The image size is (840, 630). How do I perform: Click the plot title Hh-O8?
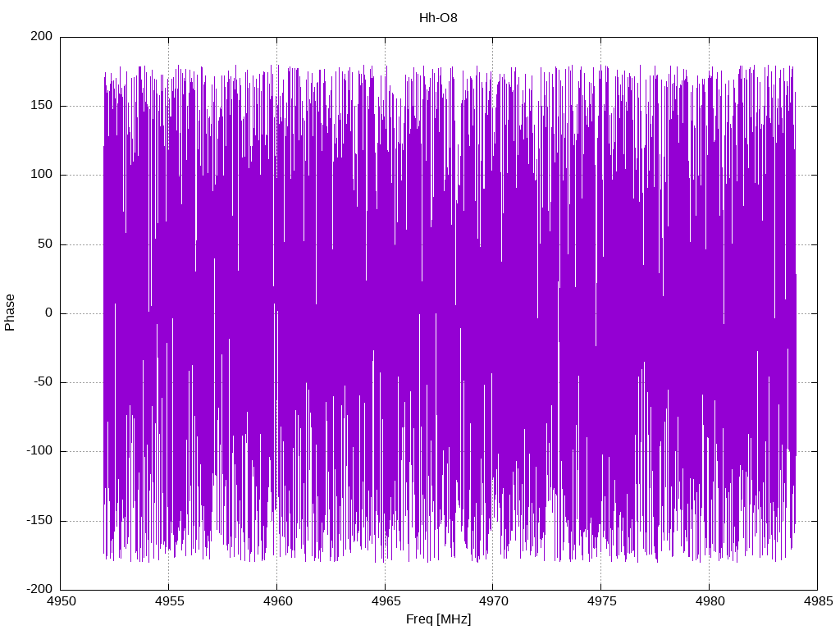coord(438,18)
